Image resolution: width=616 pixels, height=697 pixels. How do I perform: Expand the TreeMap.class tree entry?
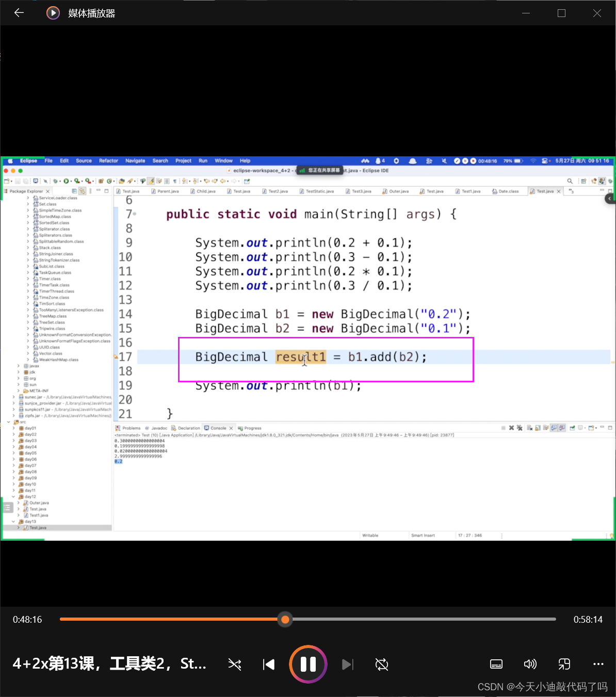pyautogui.click(x=28, y=316)
